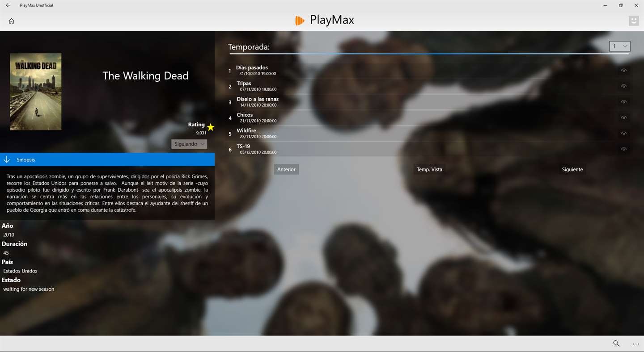Go back with the title bar arrow

[x=8, y=5]
